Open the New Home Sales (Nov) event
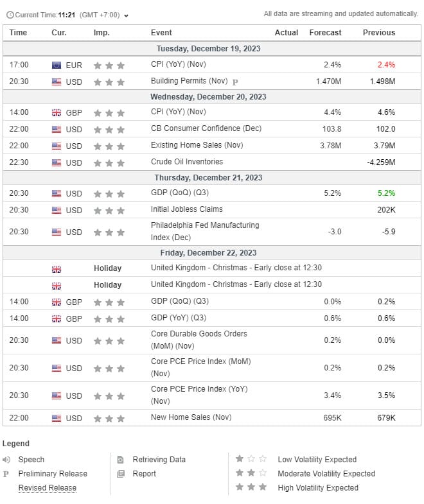 point(191,417)
